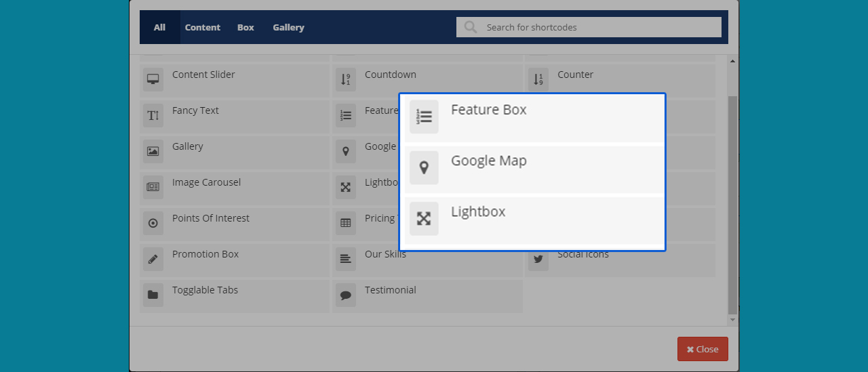The width and height of the screenshot is (868, 372).
Task: Open the Content tab
Action: click(x=203, y=27)
